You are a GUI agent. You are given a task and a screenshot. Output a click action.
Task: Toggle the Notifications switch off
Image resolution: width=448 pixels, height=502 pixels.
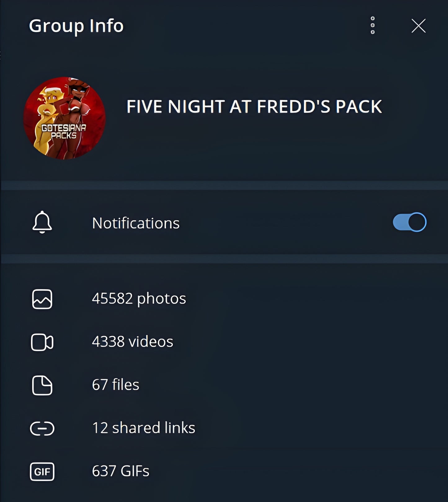tap(409, 222)
